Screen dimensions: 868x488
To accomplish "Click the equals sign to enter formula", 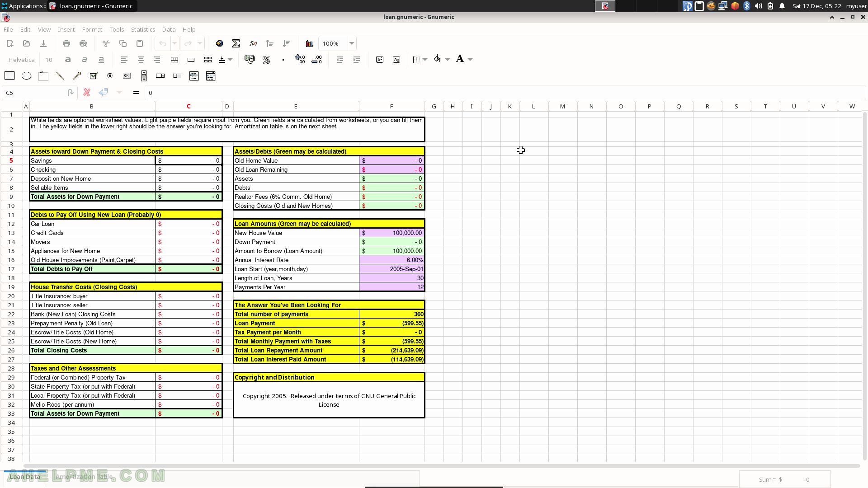I will coord(136,93).
